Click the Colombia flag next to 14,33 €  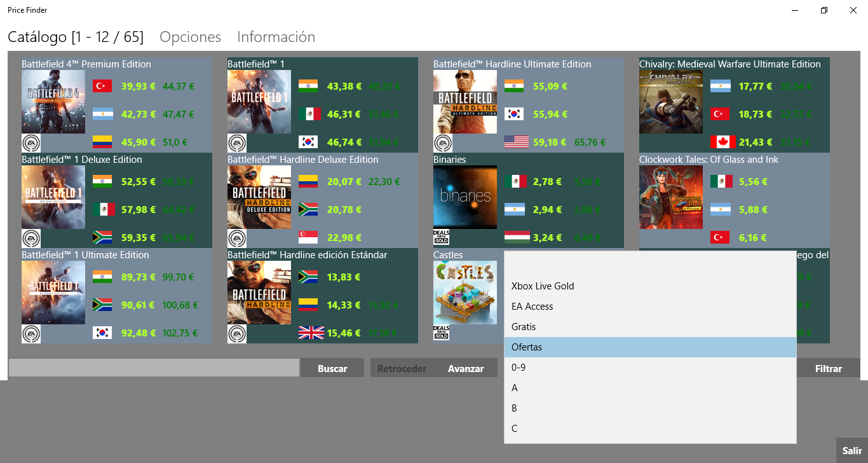coord(308,305)
